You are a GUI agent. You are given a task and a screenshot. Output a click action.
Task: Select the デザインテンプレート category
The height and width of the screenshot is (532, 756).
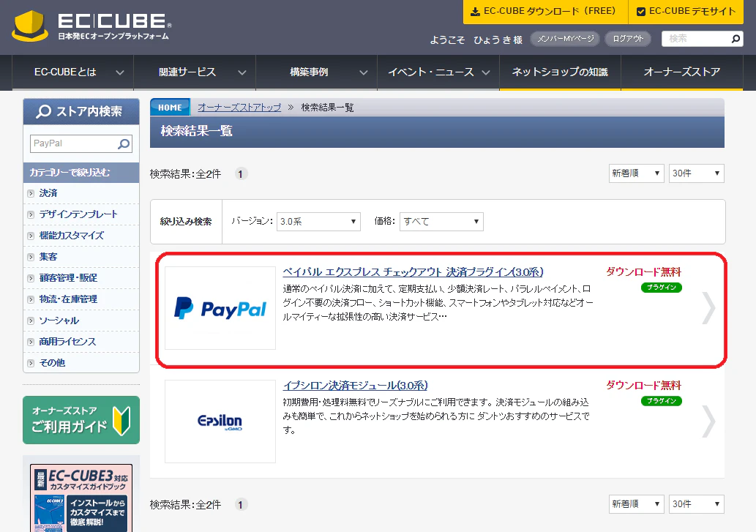click(78, 214)
